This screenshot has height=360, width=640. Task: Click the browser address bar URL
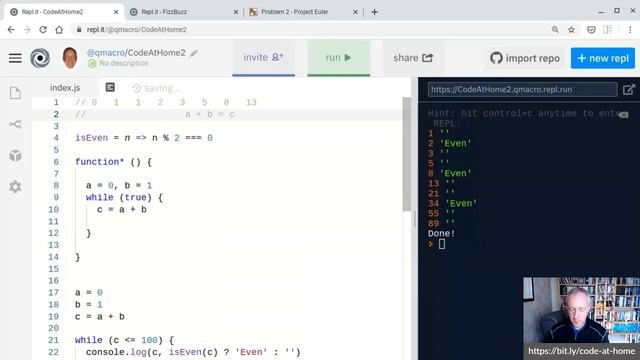click(136, 29)
